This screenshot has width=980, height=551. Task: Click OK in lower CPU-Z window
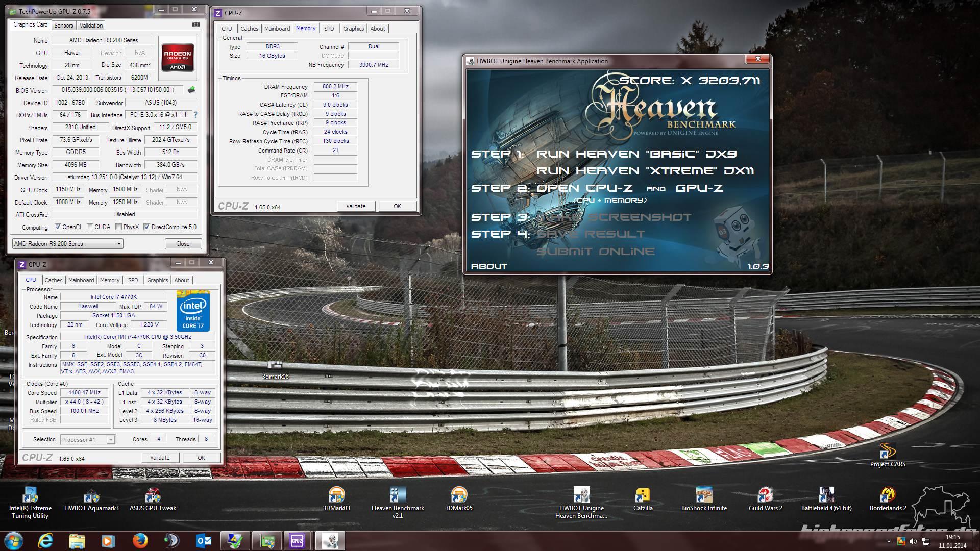tap(202, 458)
